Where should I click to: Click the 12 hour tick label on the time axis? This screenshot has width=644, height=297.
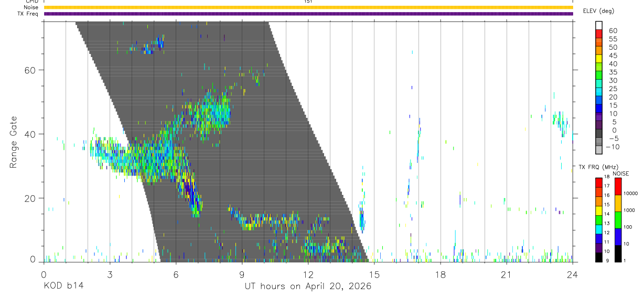coord(308,274)
